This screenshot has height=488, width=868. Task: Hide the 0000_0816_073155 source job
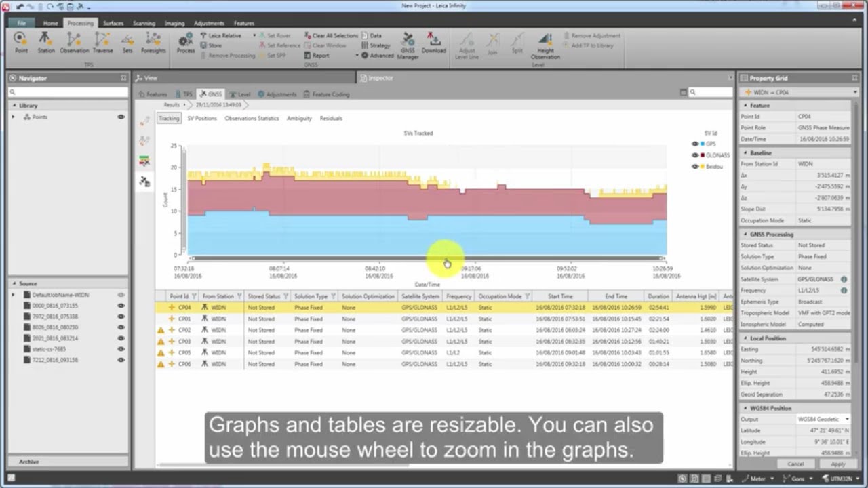pos(121,306)
